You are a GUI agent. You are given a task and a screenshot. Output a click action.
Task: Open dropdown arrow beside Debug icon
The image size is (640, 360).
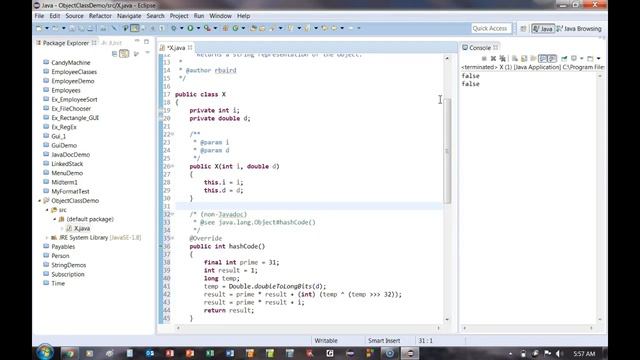[182, 28]
